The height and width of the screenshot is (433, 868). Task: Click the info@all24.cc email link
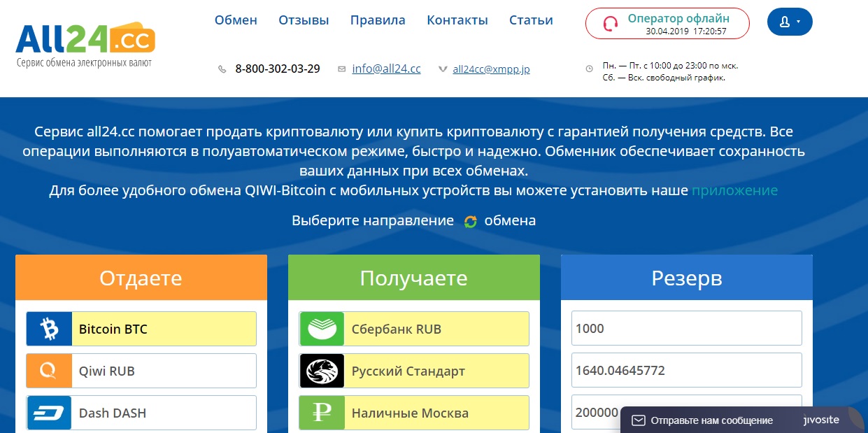(386, 69)
